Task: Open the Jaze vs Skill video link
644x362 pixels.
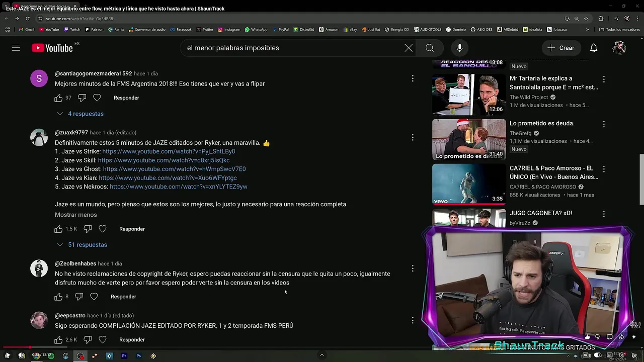Action: coord(164,160)
